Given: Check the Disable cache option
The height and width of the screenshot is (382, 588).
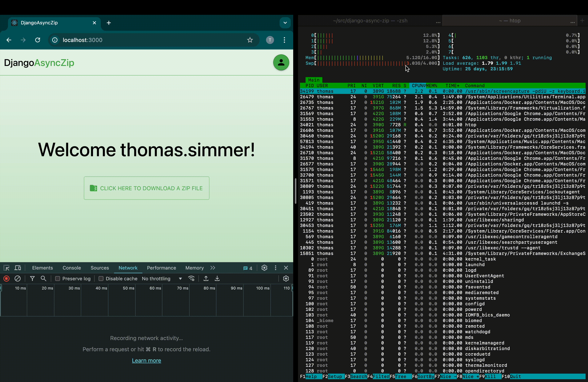Looking at the screenshot, I should pyautogui.click(x=101, y=279).
